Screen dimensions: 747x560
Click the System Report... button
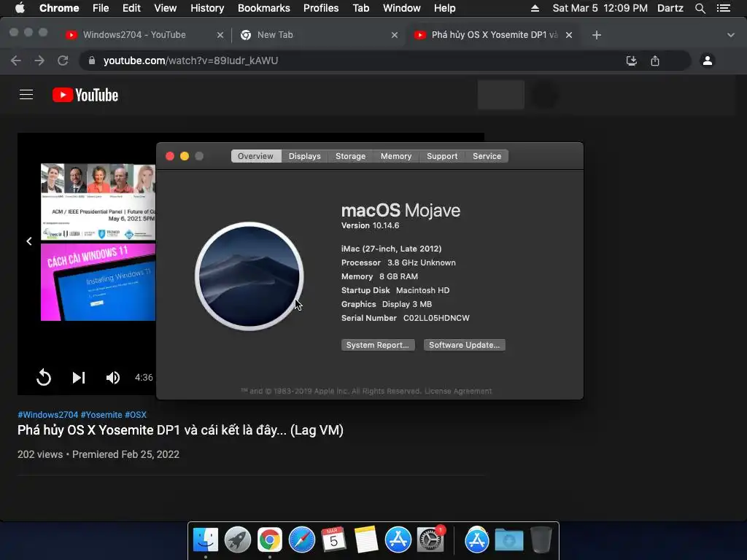click(x=378, y=345)
